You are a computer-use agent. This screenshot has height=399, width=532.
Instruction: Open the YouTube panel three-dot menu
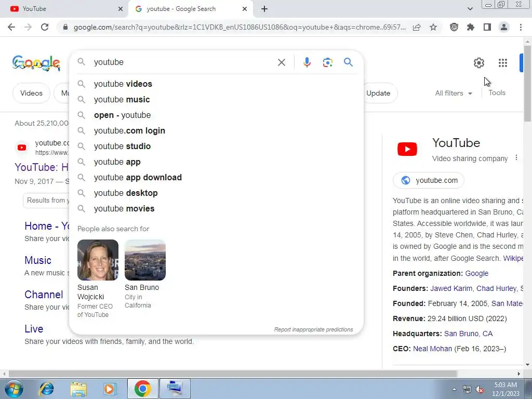[516, 158]
